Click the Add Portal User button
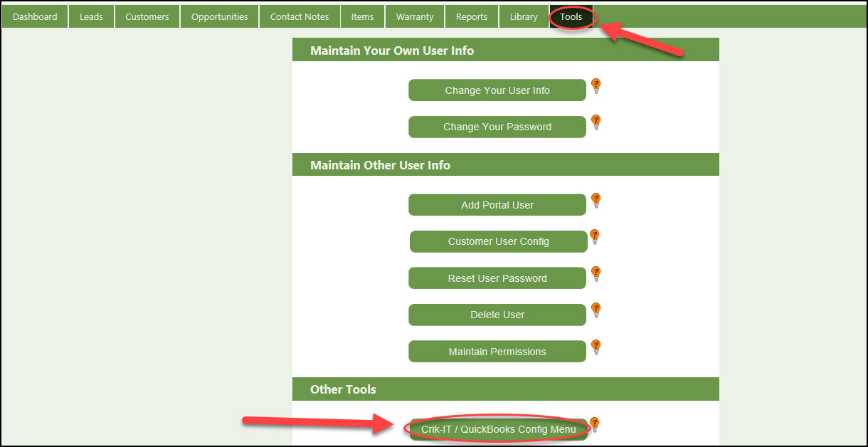Viewport: 868px width, 447px height. point(497,205)
